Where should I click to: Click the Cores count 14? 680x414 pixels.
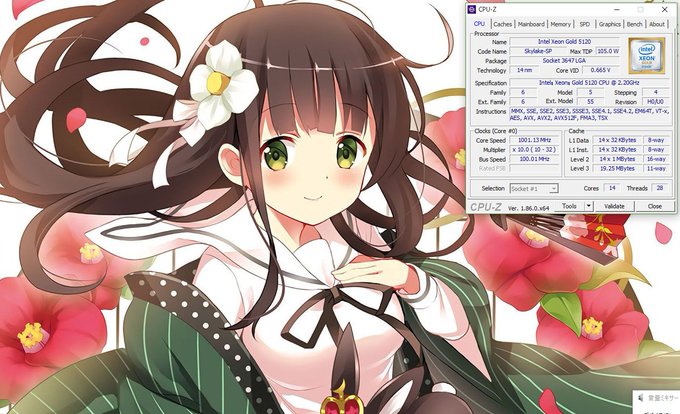[x=612, y=188]
